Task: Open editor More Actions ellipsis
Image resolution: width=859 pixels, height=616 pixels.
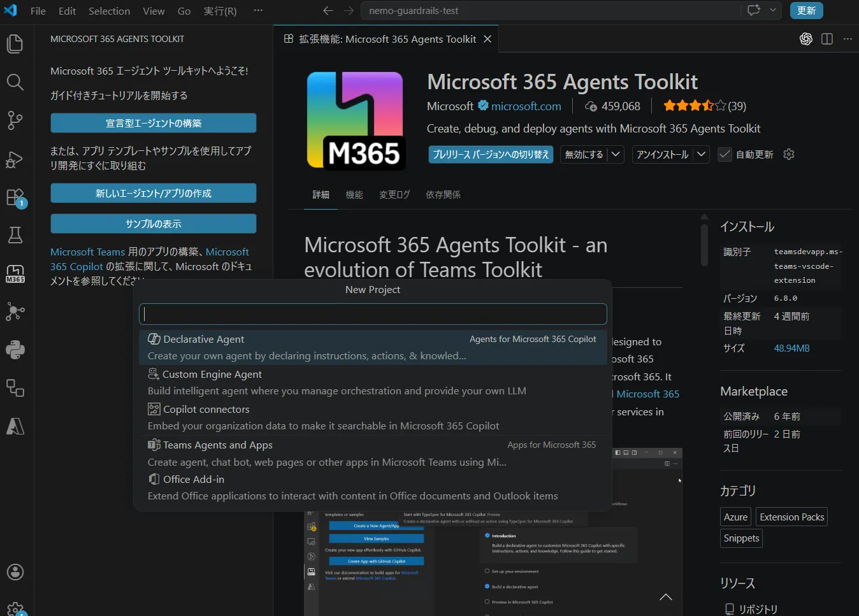Action: (x=848, y=39)
